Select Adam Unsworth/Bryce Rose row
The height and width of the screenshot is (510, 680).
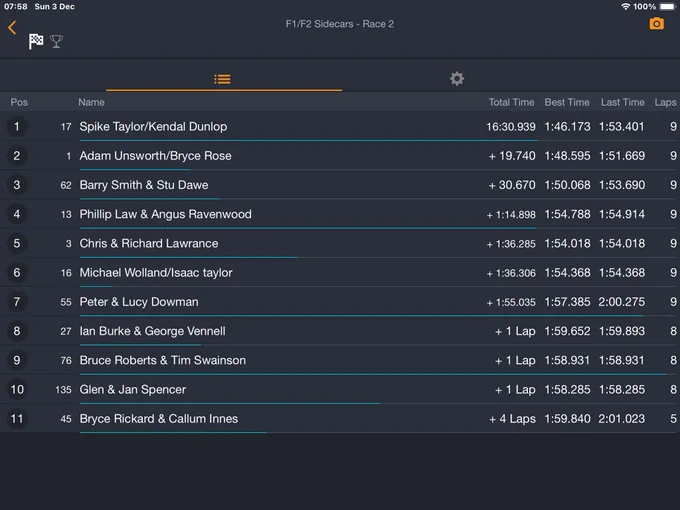(340, 155)
